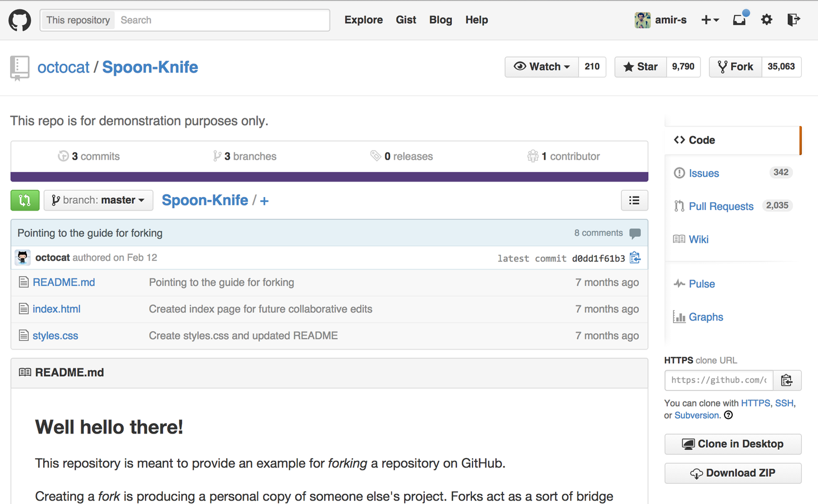This screenshot has width=818, height=504.
Task: Switch clone URL to Subversion
Action: click(697, 416)
